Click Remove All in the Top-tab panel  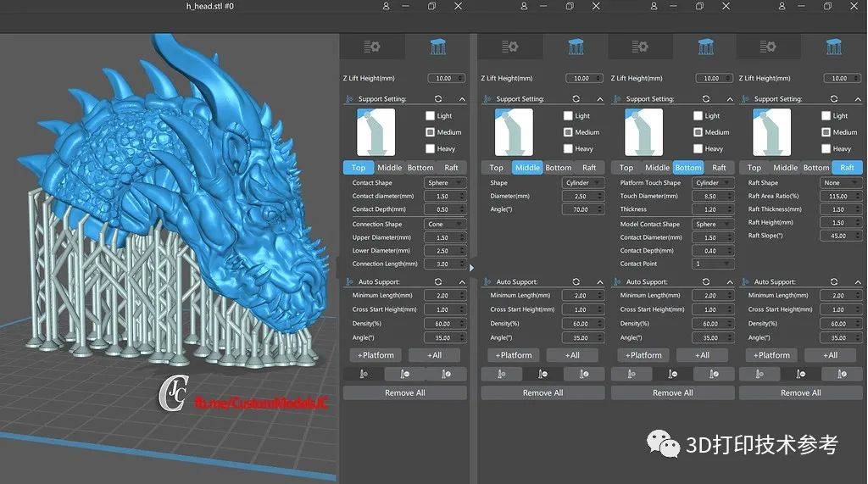(x=404, y=393)
